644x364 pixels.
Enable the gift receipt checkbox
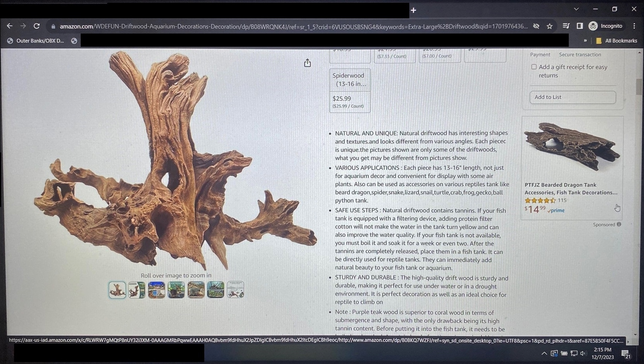534,67
